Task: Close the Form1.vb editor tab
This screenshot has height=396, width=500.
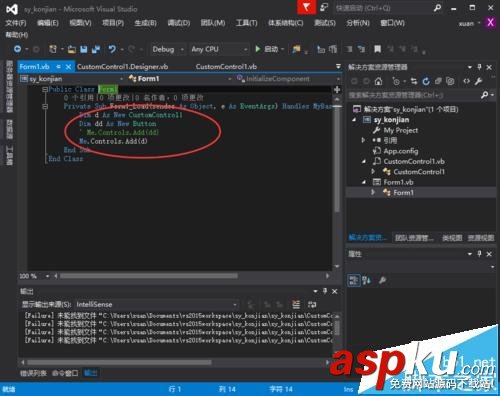Action: (x=68, y=67)
